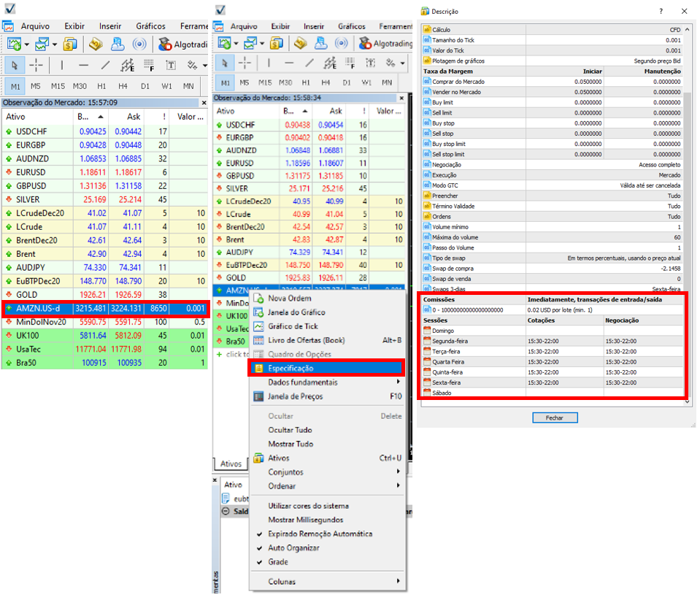The height and width of the screenshot is (600, 700).
Task: Open shapes dropdown arrow in 15:58:34 window
Action: pyautogui.click(x=403, y=63)
